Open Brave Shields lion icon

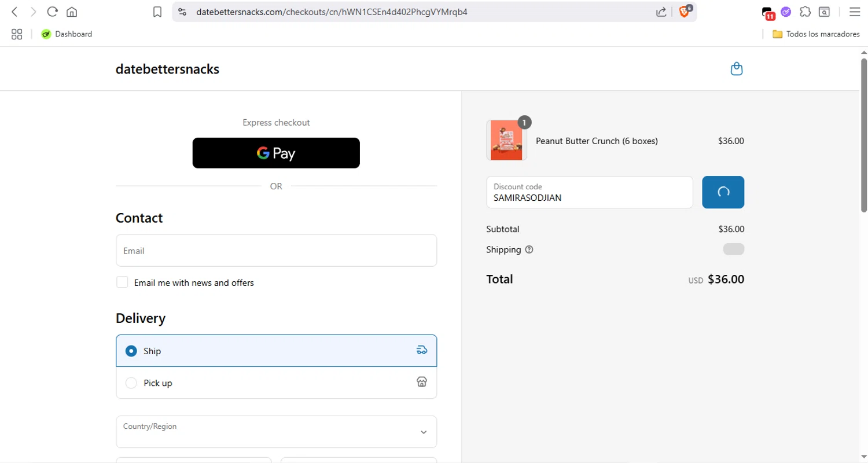point(684,12)
